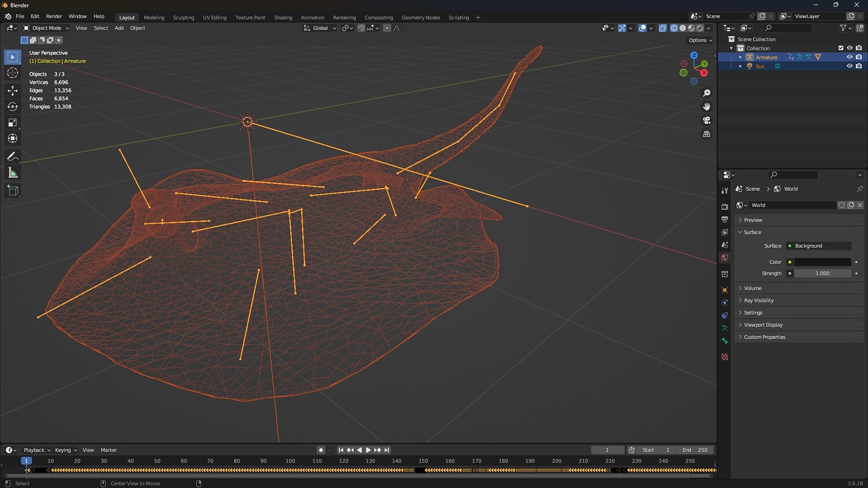Hide the Armature in the viewport
868x488 pixels.
click(849, 57)
